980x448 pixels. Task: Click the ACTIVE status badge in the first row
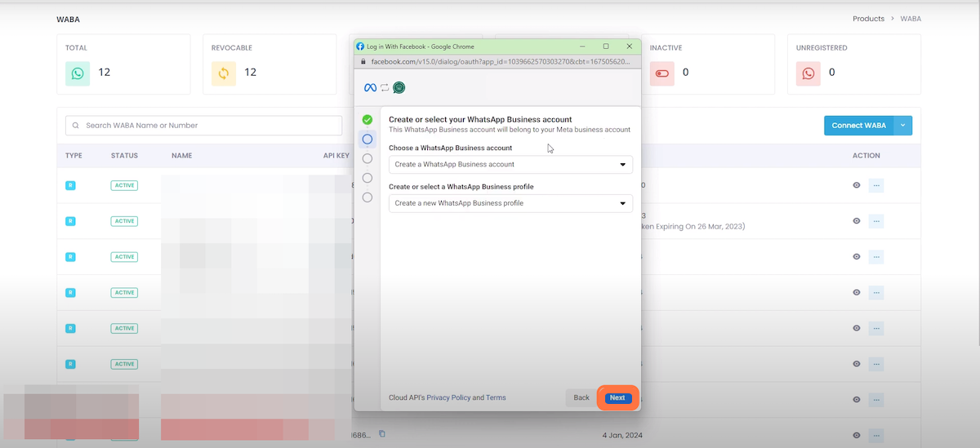(x=124, y=185)
